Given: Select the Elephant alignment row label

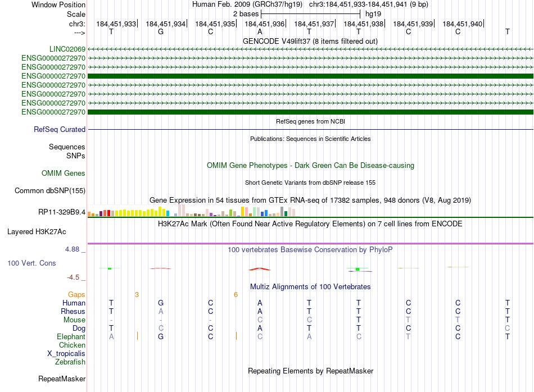Looking at the screenshot, I should pyautogui.click(x=71, y=336).
